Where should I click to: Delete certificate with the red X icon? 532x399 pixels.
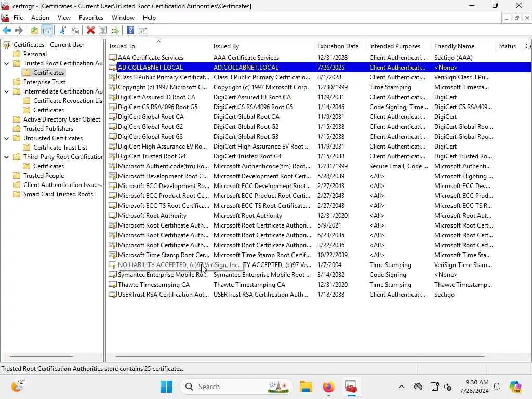click(90, 31)
